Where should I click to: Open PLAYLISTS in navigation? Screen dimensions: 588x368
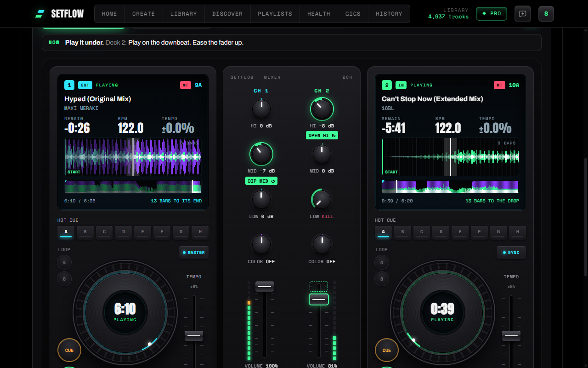click(275, 14)
